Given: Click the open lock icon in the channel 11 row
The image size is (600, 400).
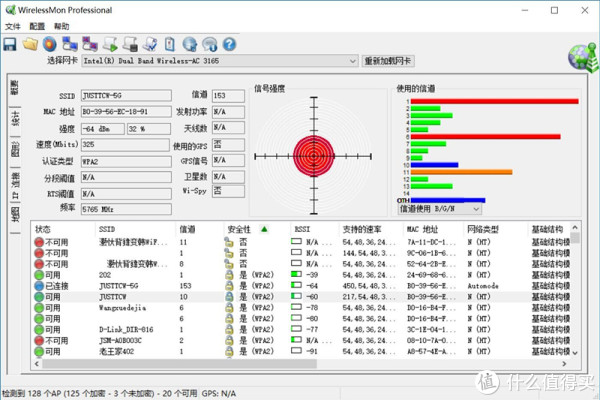Looking at the screenshot, I should click(229, 242).
